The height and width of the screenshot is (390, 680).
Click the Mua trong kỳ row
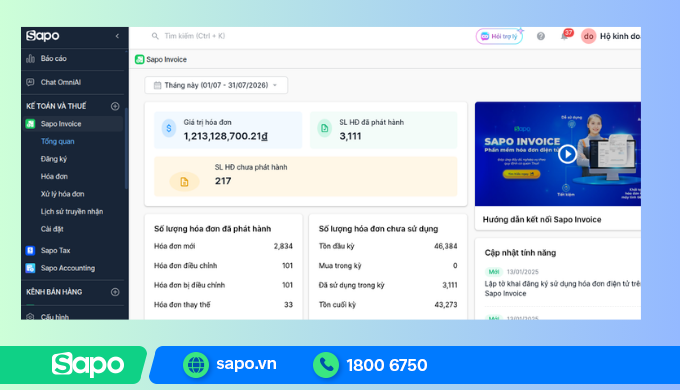(x=388, y=265)
